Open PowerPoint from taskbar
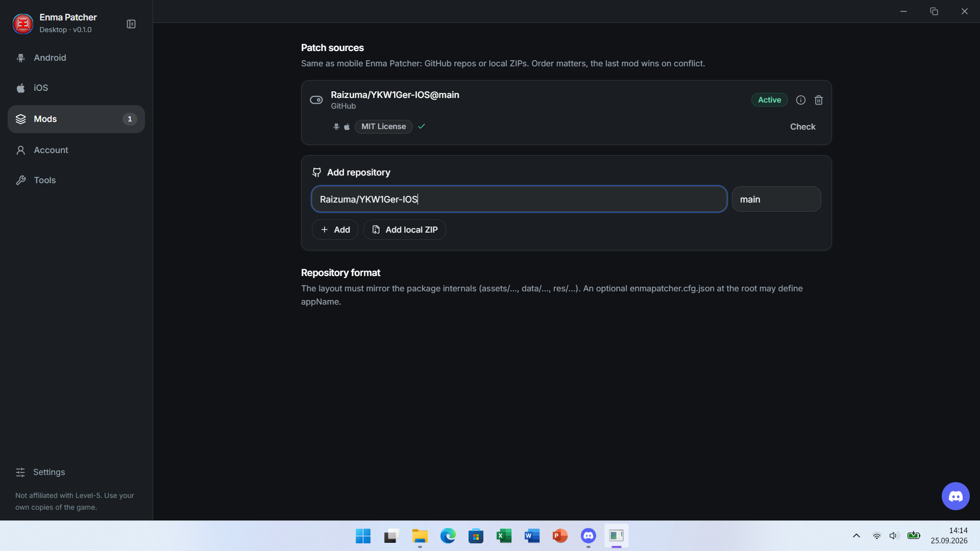980x551 pixels. (560, 536)
